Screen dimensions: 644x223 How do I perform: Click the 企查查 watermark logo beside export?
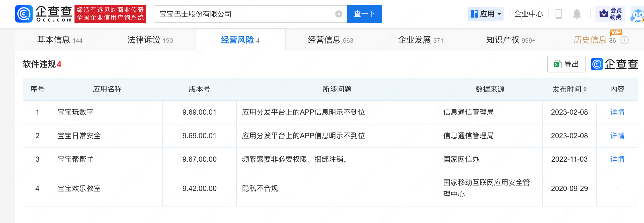tap(614, 64)
